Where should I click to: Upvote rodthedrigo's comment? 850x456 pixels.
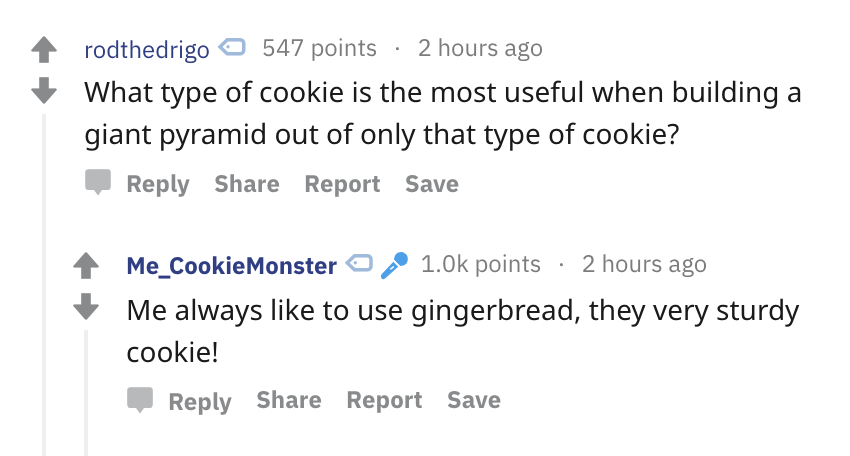click(44, 49)
